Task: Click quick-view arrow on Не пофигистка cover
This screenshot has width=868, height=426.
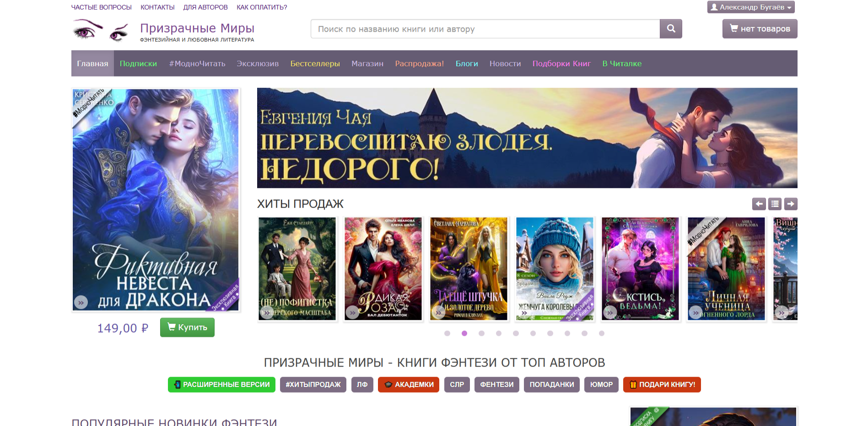Action: tap(267, 312)
